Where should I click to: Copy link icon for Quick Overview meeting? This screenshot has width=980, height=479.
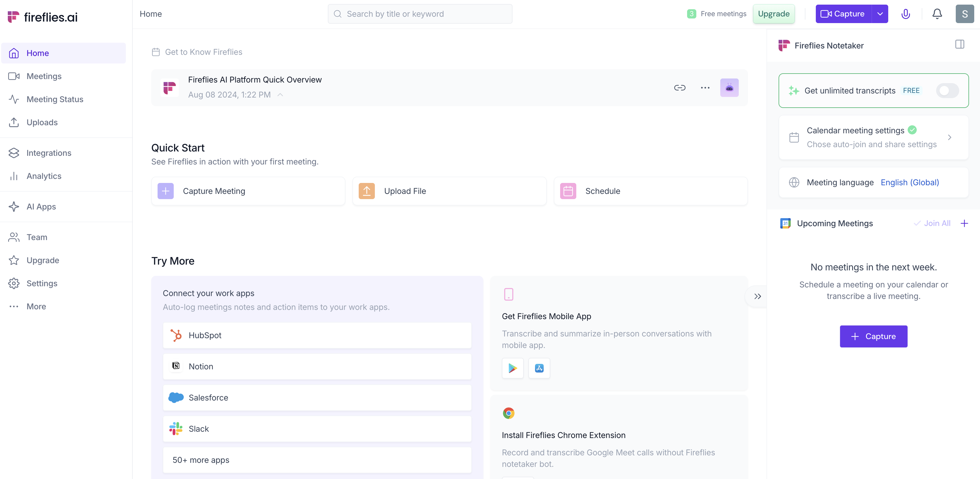click(x=680, y=88)
